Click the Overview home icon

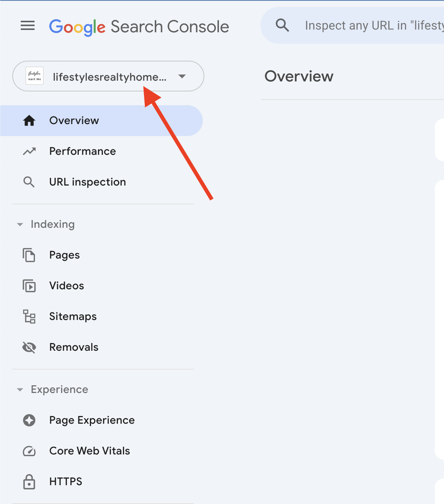pyautogui.click(x=29, y=121)
